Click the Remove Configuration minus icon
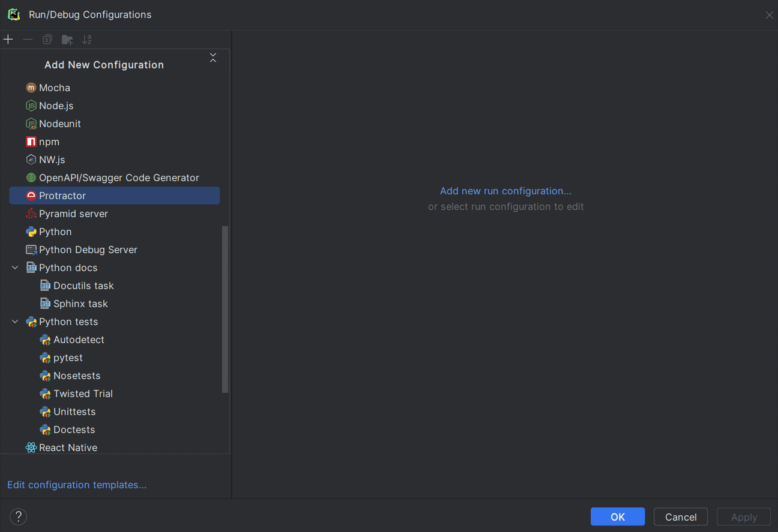 click(x=28, y=40)
